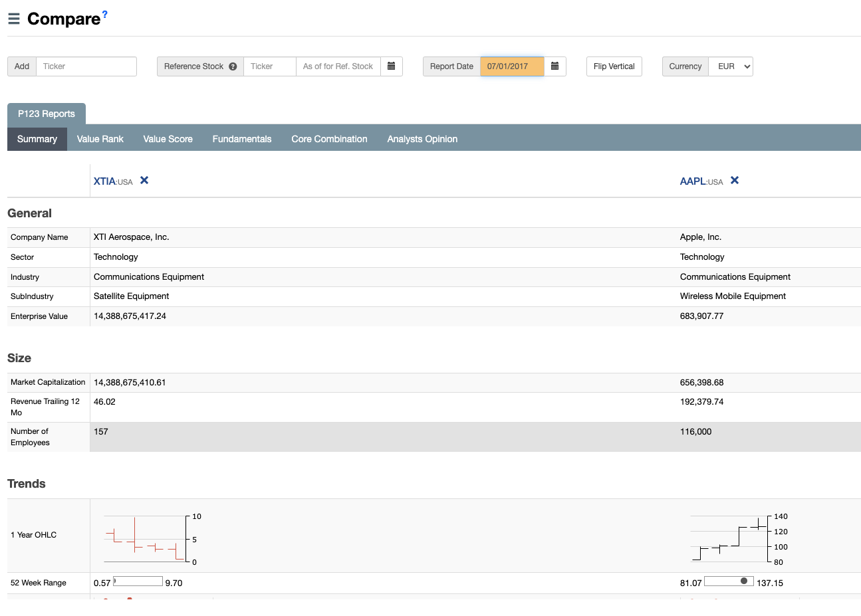Click the Enterprise Value row label
The height and width of the screenshot is (616, 861).
(39, 316)
